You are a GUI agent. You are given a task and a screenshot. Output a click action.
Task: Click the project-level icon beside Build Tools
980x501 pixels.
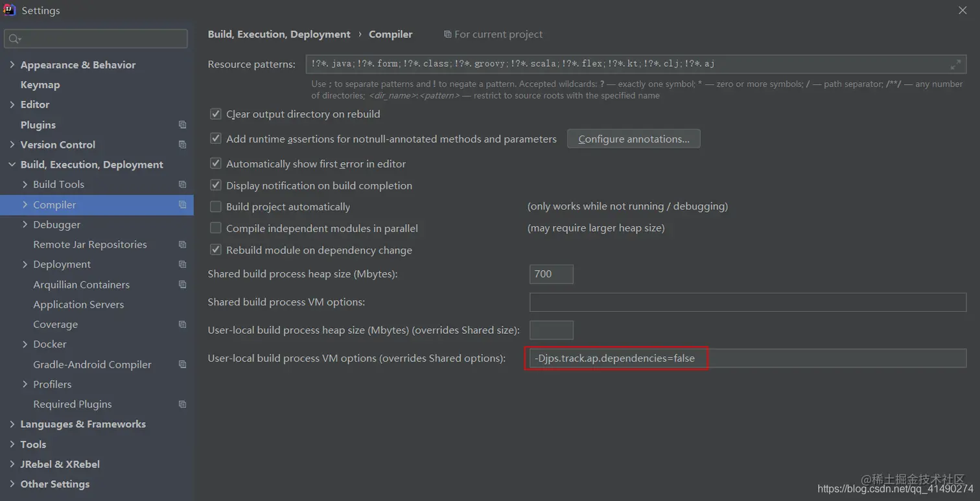[x=182, y=185]
